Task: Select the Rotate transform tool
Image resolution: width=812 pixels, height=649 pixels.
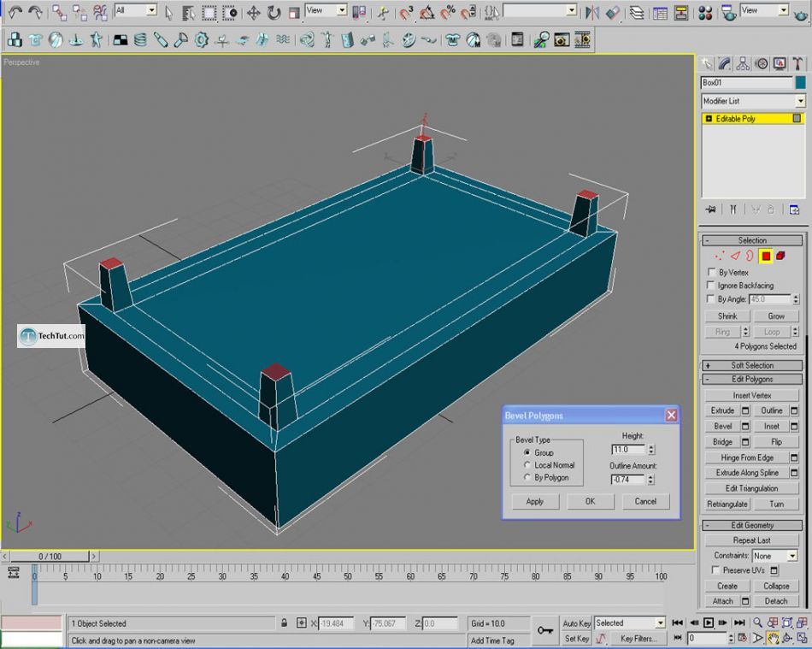Action: (274, 13)
